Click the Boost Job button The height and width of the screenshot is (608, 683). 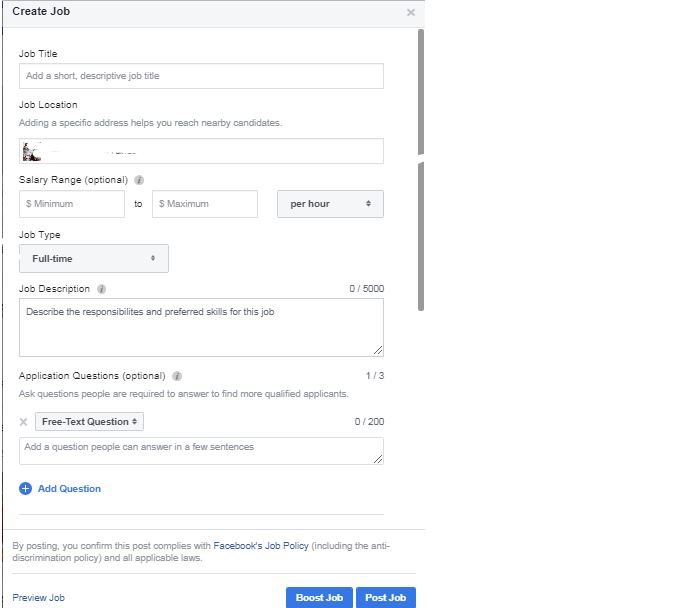319,598
